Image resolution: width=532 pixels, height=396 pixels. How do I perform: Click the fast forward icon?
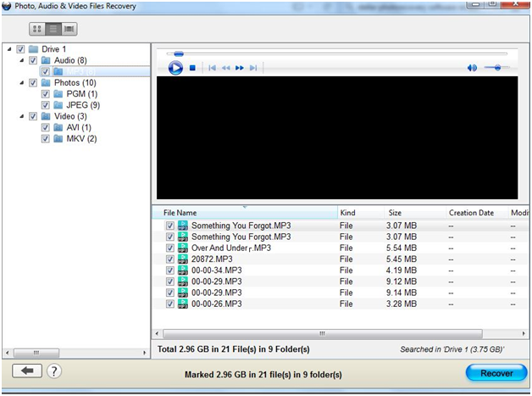pyautogui.click(x=240, y=68)
